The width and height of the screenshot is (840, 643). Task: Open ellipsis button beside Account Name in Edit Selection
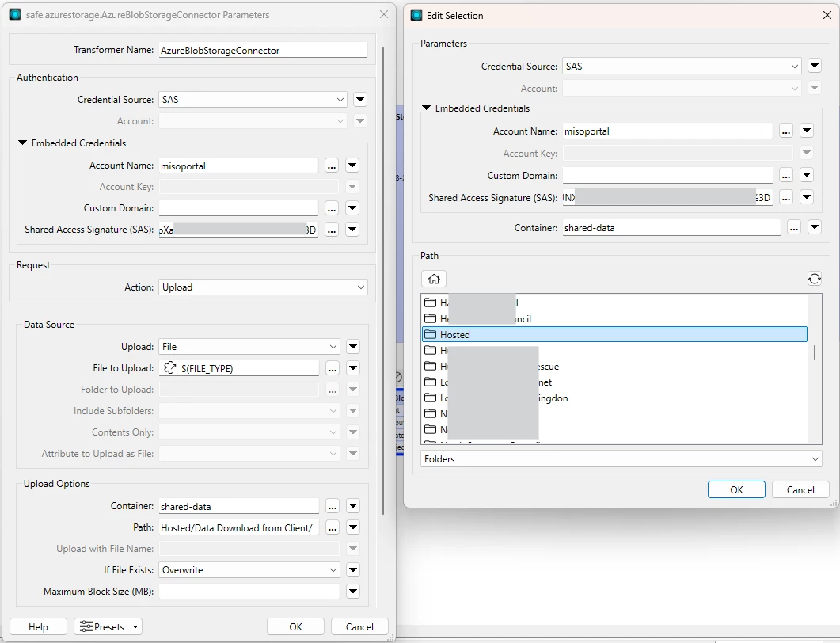[x=786, y=131]
